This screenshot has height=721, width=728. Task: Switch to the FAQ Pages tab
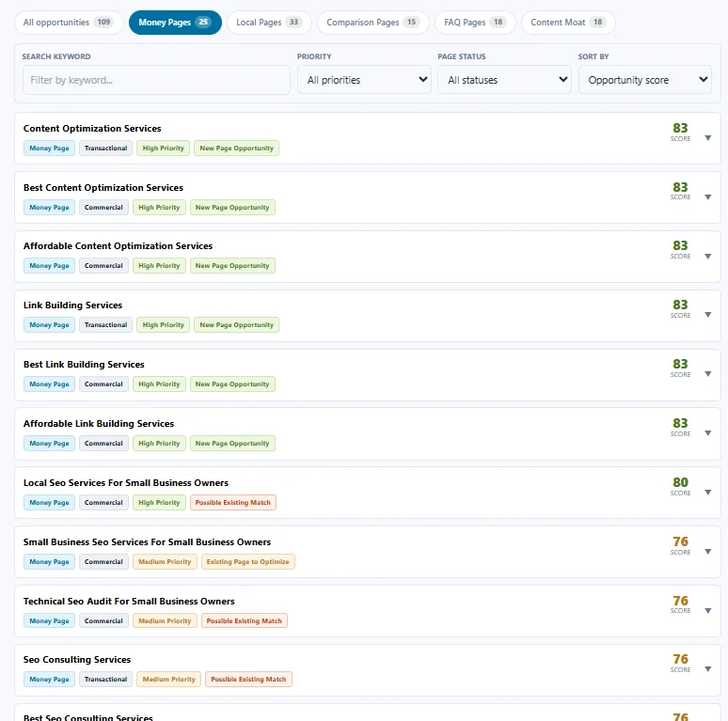475,23
